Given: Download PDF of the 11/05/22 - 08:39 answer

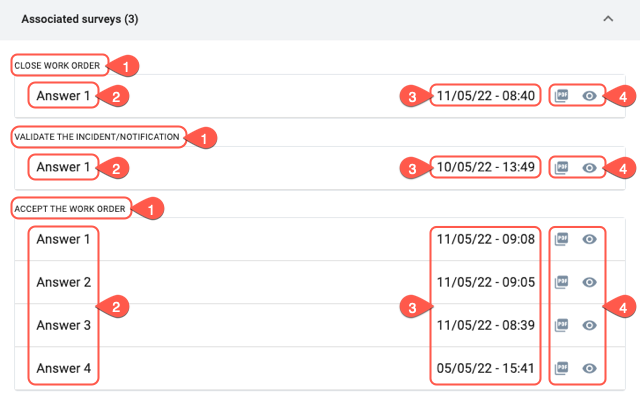Looking at the screenshot, I should (561, 325).
